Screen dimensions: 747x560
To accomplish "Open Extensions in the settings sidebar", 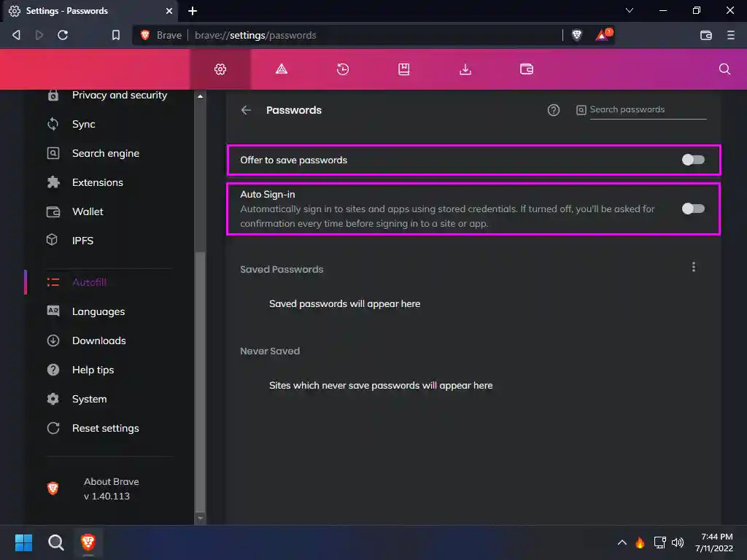I will click(97, 182).
